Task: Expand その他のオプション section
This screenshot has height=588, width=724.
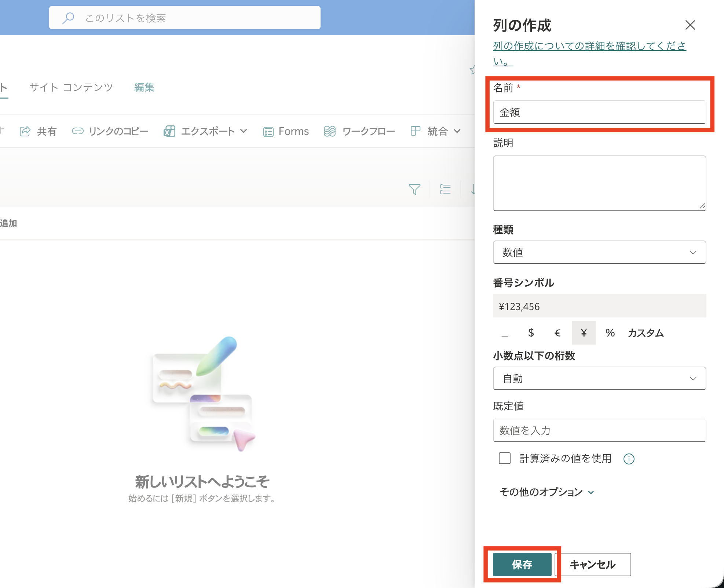Action: pyautogui.click(x=546, y=492)
